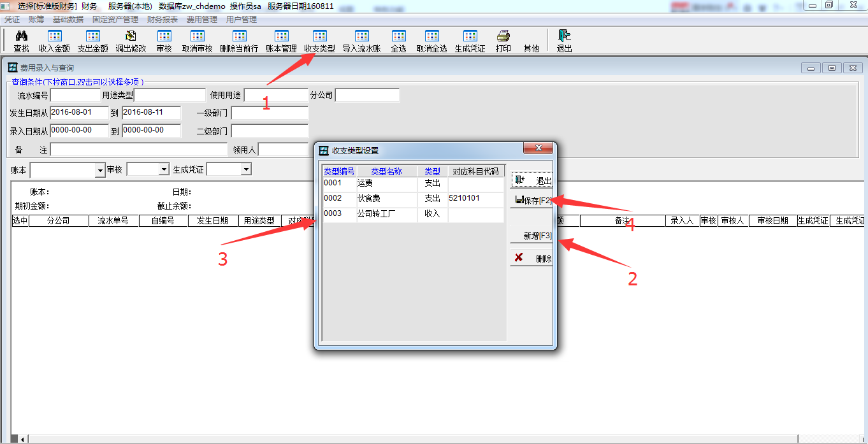Click the 审核 toolbar icon
The height and width of the screenshot is (444, 868).
[x=164, y=36]
